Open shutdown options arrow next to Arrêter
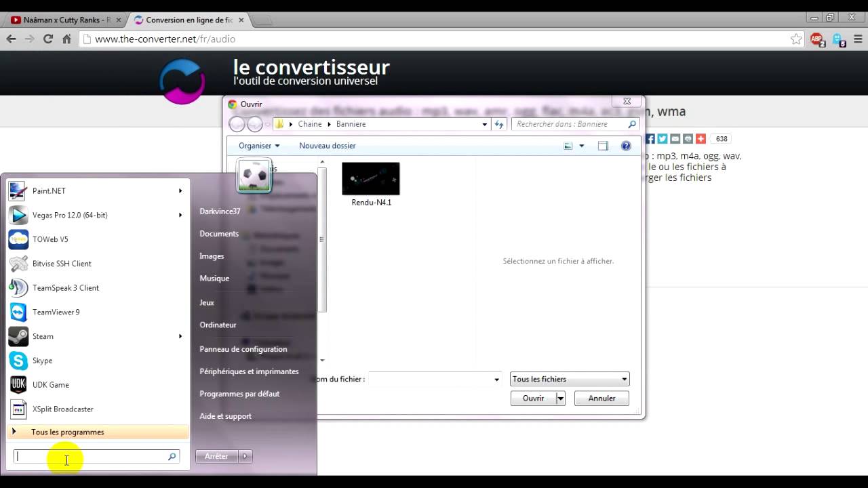The width and height of the screenshot is (868, 488). 245,456
